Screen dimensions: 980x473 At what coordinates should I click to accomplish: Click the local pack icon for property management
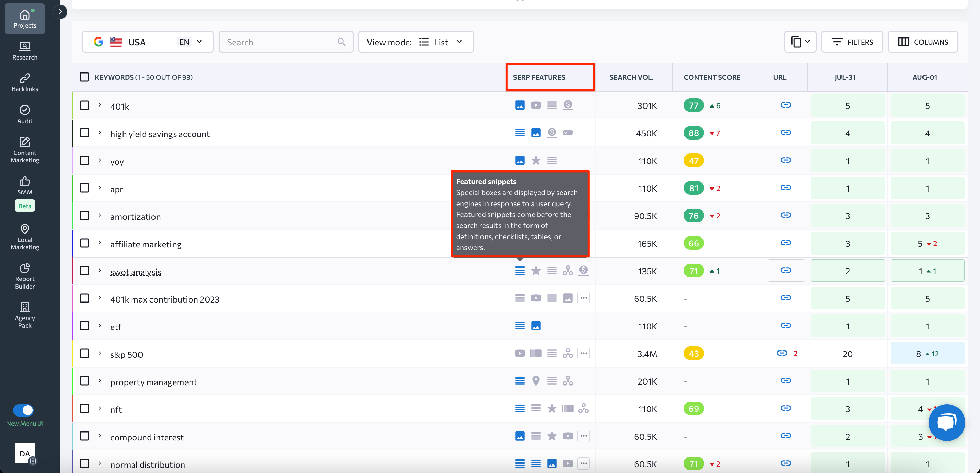pos(536,381)
